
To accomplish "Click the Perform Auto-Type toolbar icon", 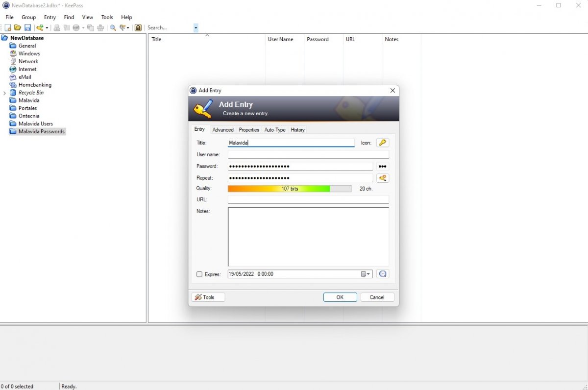I will pyautogui.click(x=100, y=28).
